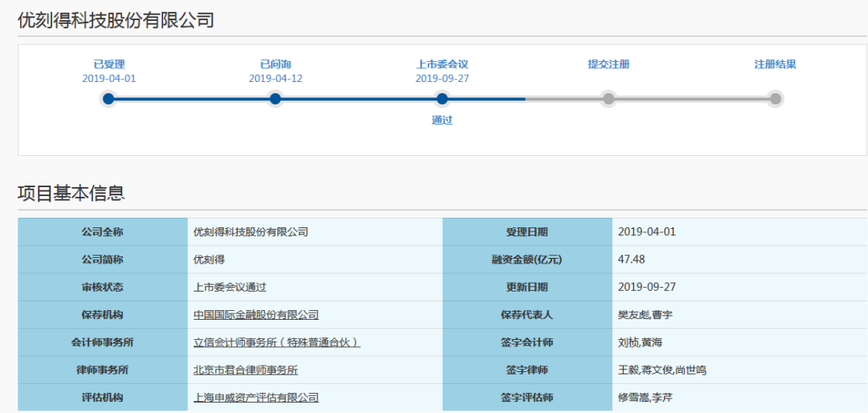The height and width of the screenshot is (413, 868).
Task: Click the 受理日期 header cell
Action: [x=527, y=232]
